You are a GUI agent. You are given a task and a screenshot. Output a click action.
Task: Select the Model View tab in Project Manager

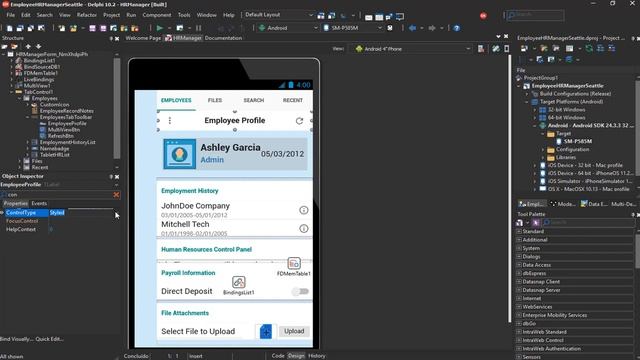coord(563,204)
